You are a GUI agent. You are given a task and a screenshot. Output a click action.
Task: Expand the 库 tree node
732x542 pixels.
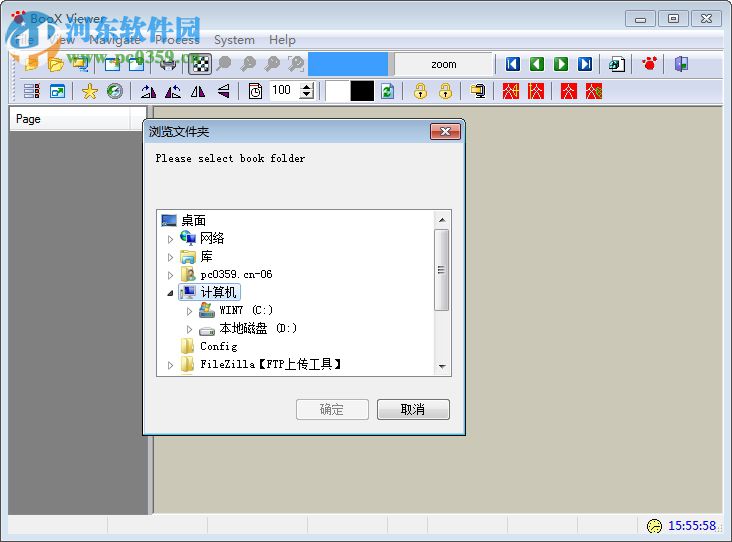(170, 257)
